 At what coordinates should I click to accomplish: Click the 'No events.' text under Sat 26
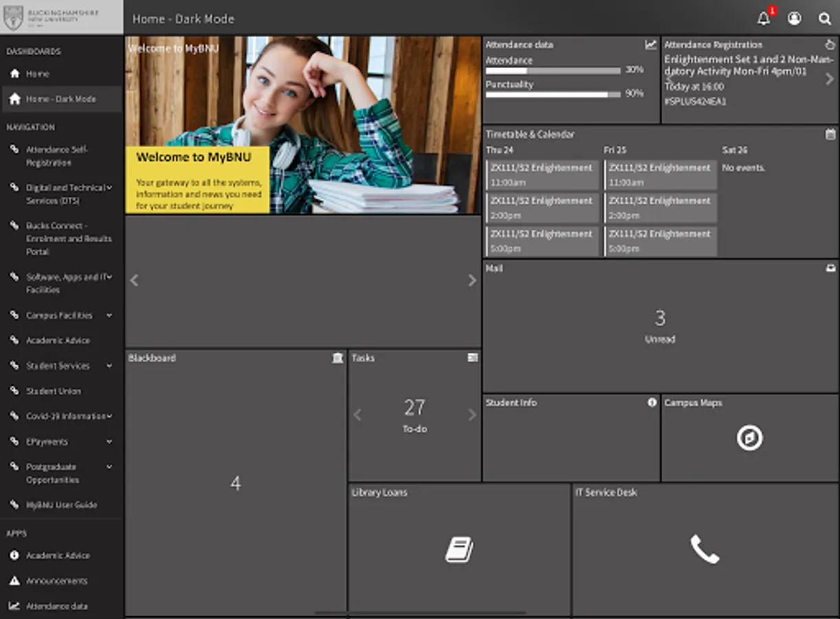tap(743, 168)
